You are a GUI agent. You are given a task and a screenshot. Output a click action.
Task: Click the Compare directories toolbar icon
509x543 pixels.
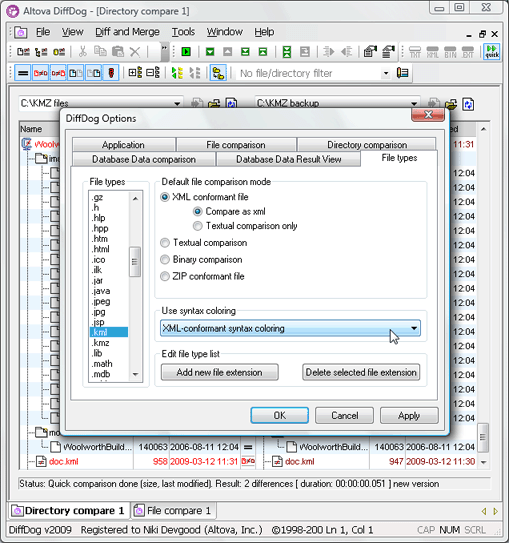(41, 52)
